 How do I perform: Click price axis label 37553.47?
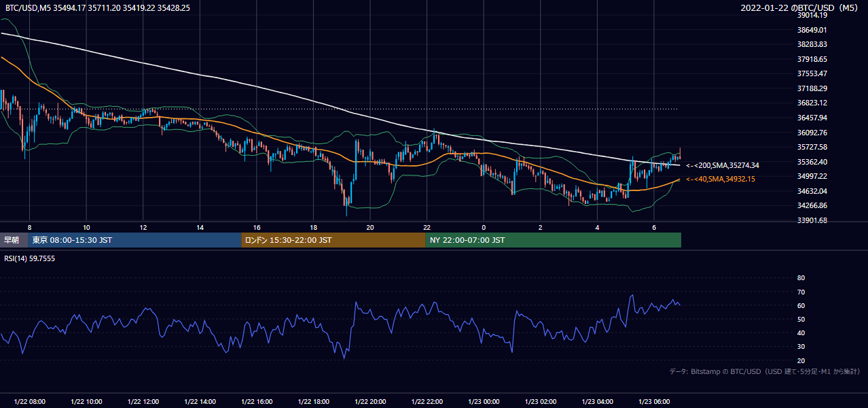point(812,73)
